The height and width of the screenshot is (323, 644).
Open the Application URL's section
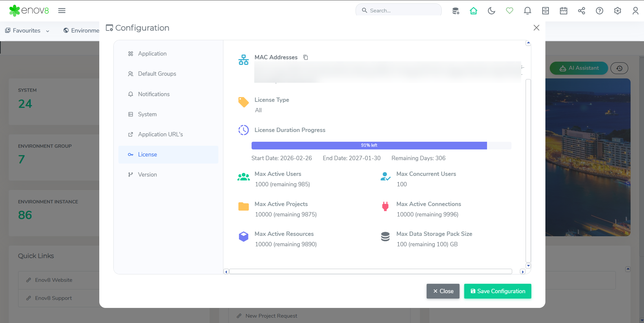tap(160, 134)
